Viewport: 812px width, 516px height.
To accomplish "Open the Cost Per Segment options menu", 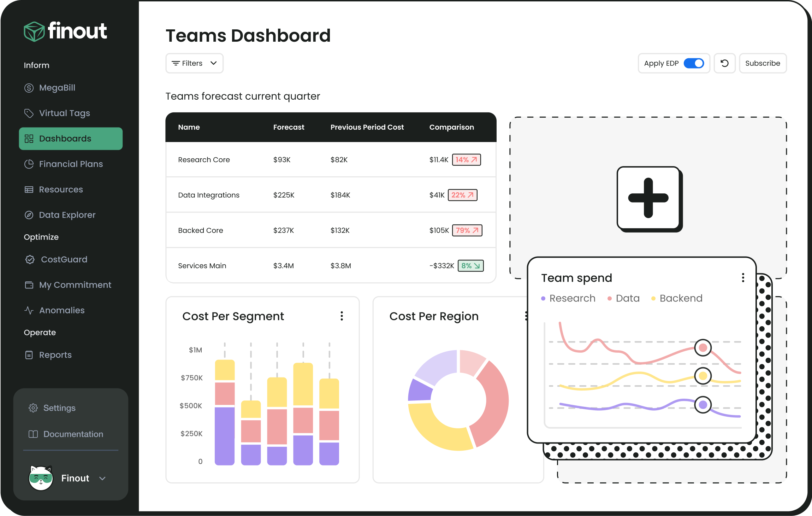I will point(341,316).
